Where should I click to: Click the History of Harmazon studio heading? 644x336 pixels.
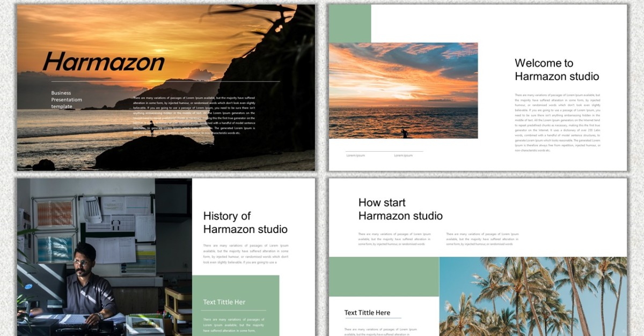[245, 223]
